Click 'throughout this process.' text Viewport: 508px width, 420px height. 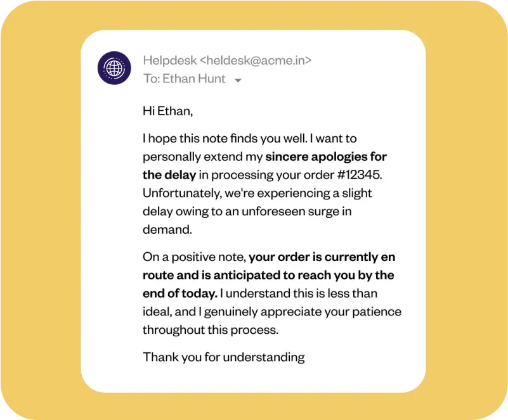click(211, 330)
